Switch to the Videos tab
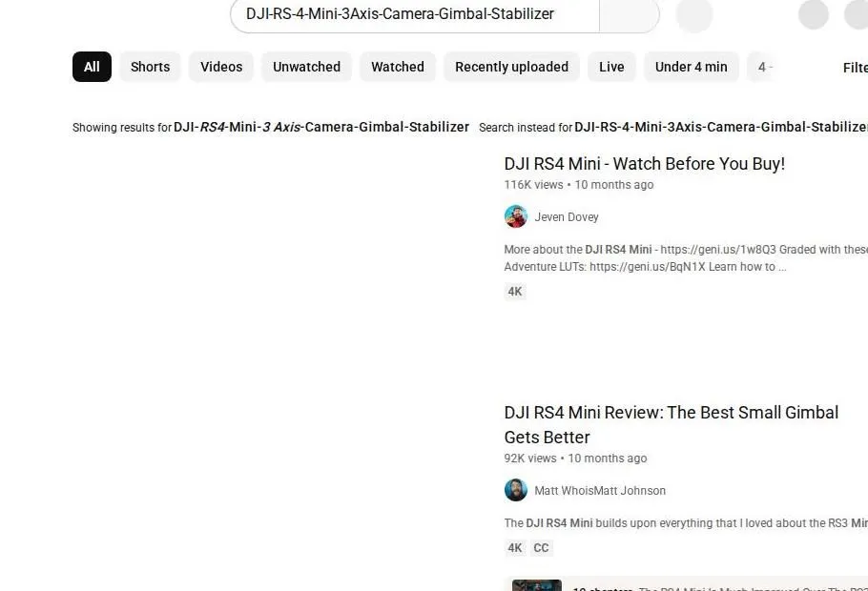 coord(220,67)
